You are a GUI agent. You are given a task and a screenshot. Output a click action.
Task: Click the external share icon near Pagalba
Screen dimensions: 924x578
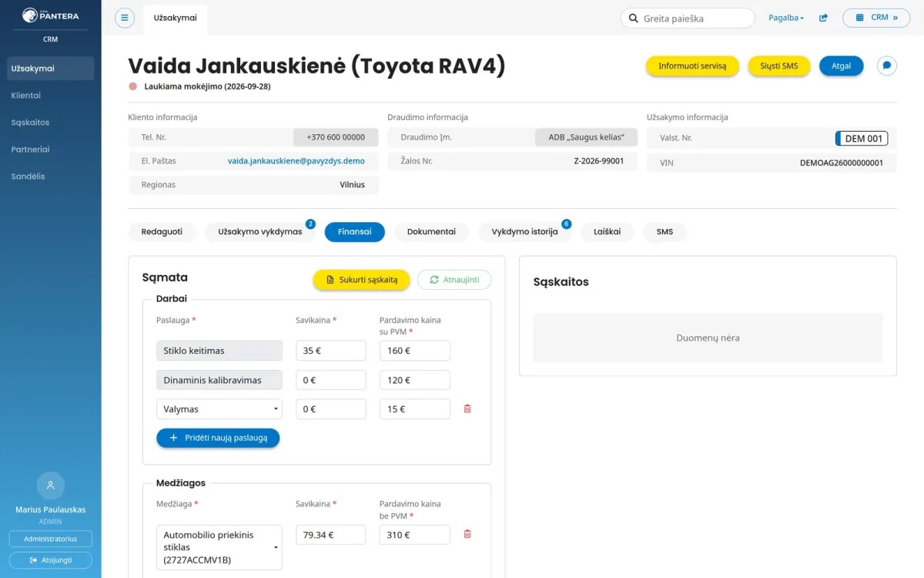(x=823, y=18)
